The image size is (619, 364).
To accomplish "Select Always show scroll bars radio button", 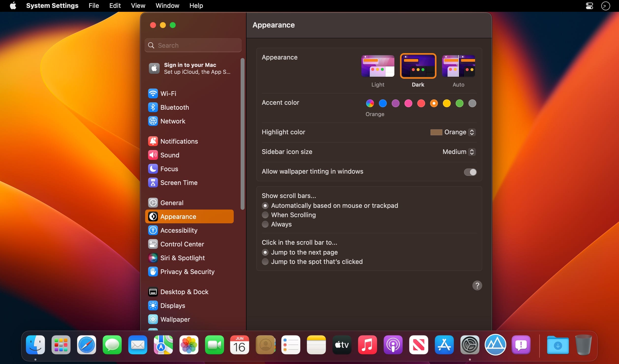I will 265,224.
